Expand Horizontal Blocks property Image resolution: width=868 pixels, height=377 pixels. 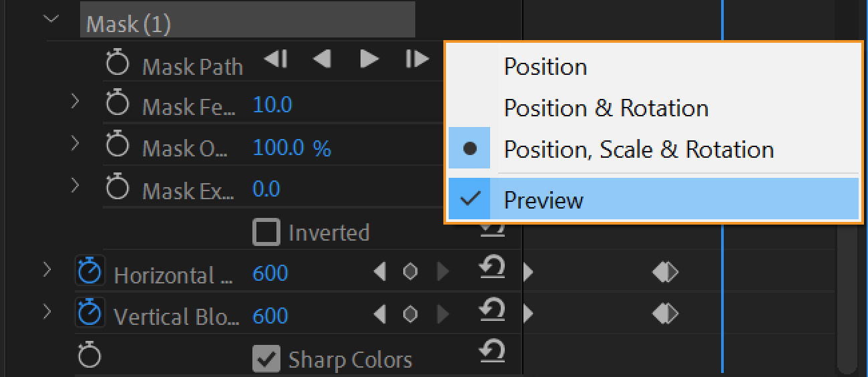point(47,270)
